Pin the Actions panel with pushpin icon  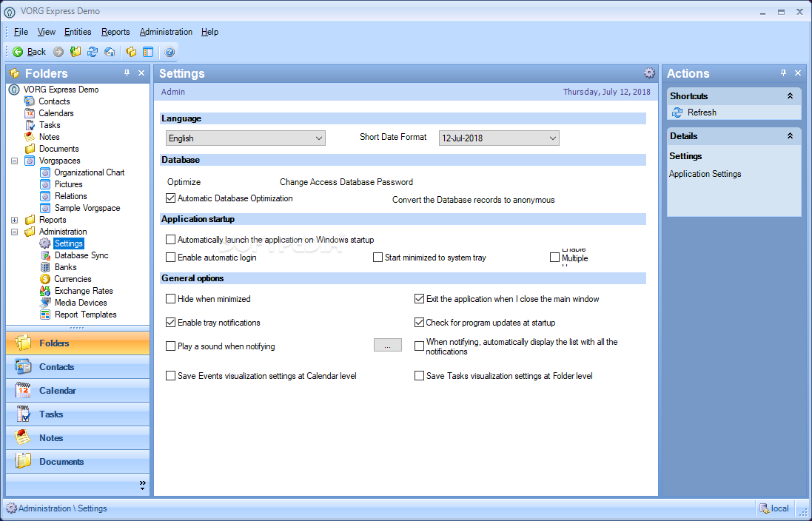tap(783, 73)
